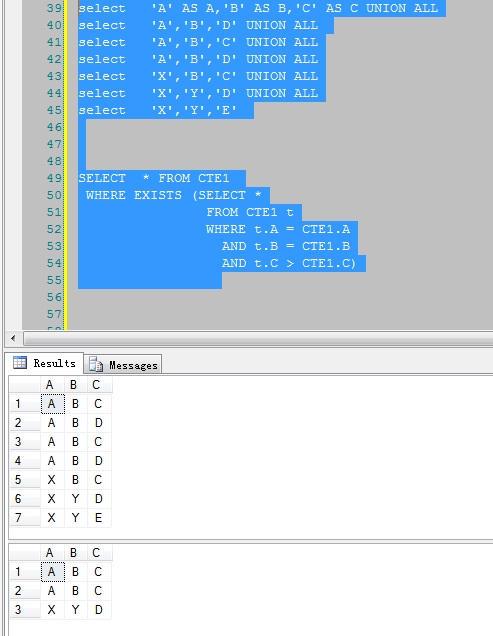Click cell D in row 3 of second grid
Viewport: 493px width, 636px height.
pos(99,610)
